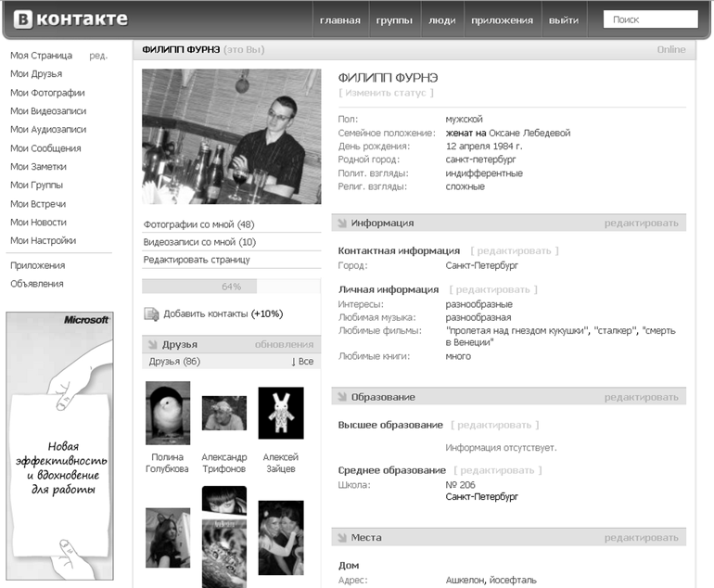Collapse the Информация section arrow icon
The image size is (714, 588).
tap(341, 223)
